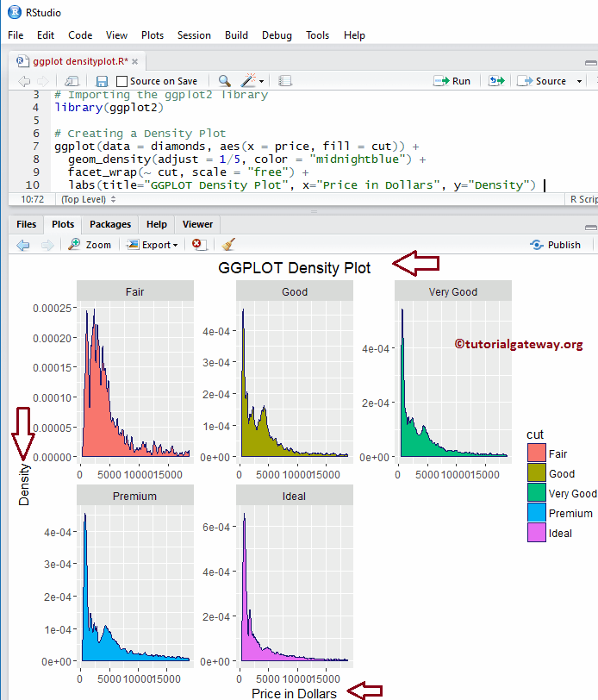
Task: Click the RStudio logo icon
Action: coord(15,12)
